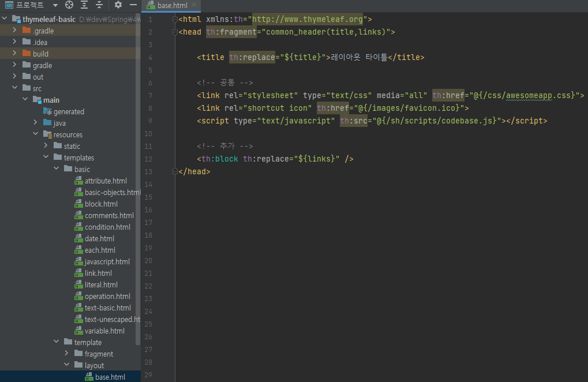Click the HTML file icon of link.html
The height and width of the screenshot is (382, 588).
coord(78,274)
